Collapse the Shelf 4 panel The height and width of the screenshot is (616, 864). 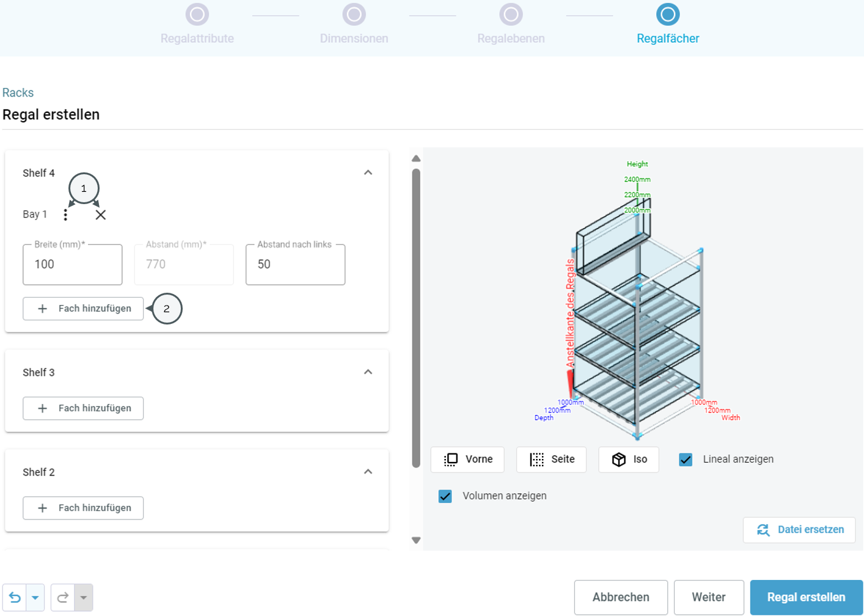tap(368, 173)
